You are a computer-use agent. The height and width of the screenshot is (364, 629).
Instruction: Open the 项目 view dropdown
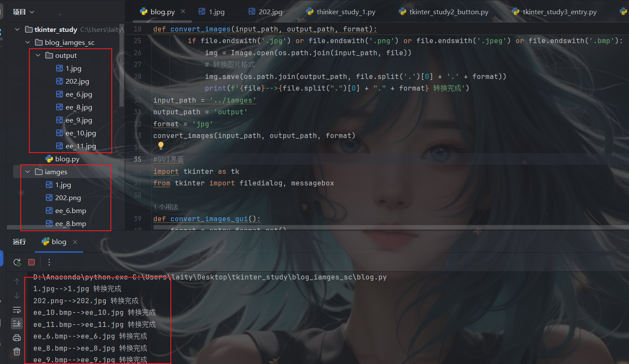coord(23,12)
